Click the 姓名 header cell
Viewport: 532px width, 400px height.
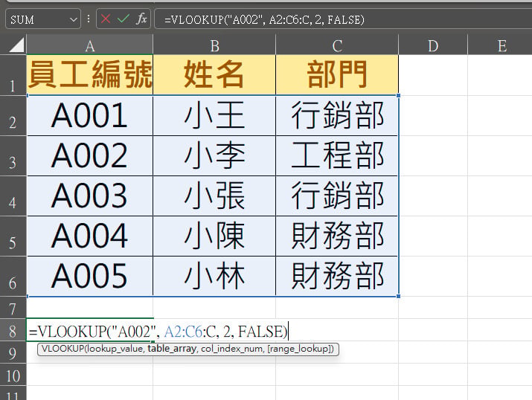click(x=214, y=75)
